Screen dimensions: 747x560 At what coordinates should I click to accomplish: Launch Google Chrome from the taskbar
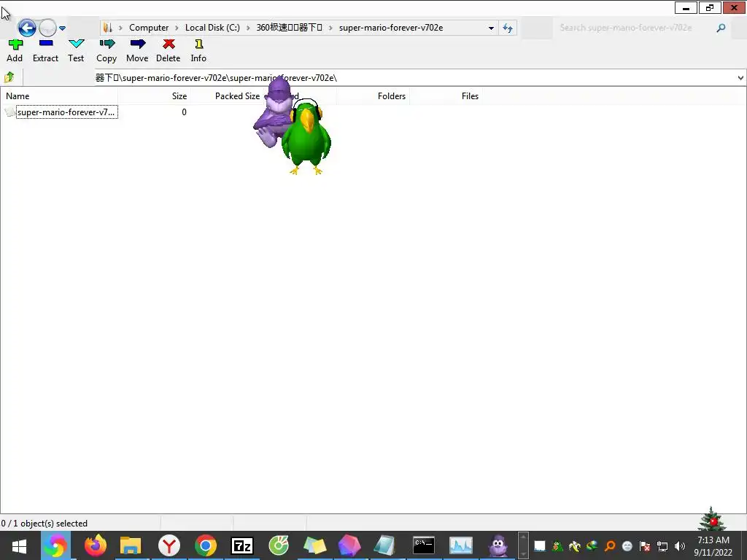coord(206,545)
